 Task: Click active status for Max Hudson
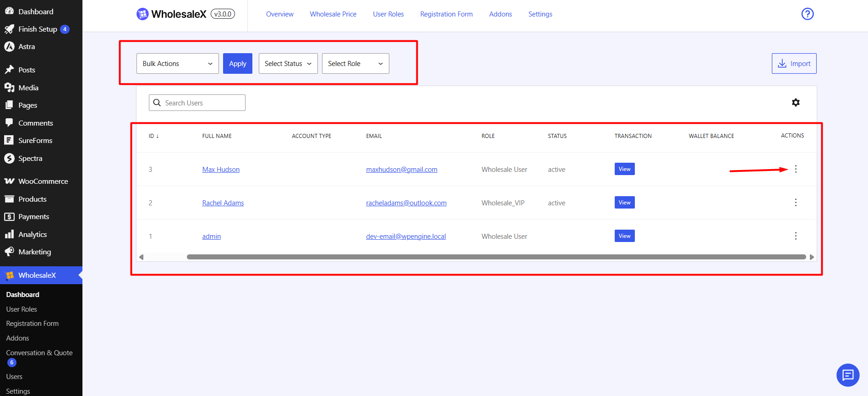coord(557,170)
